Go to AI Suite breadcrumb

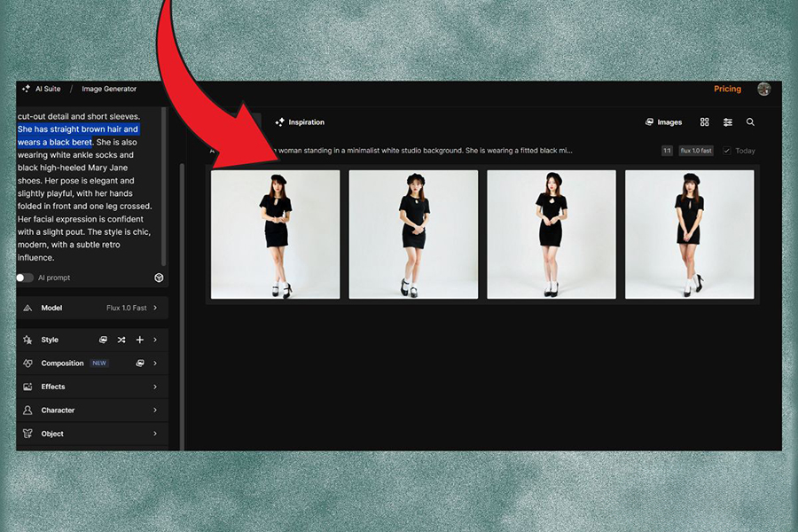(x=48, y=89)
